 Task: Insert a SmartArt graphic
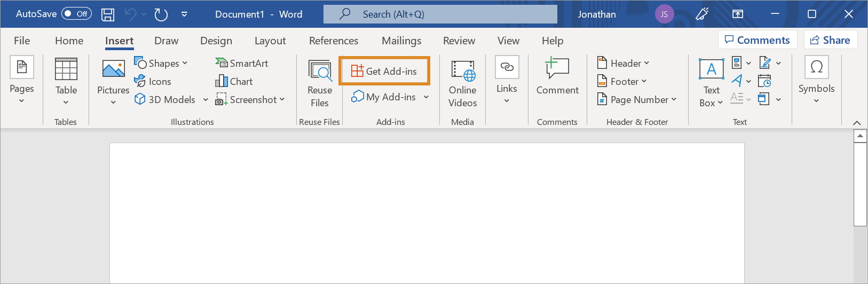coord(241,63)
